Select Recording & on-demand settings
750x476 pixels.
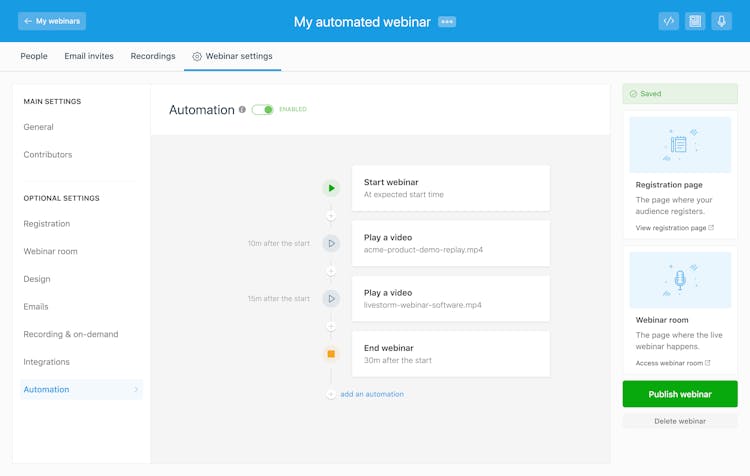(71, 334)
